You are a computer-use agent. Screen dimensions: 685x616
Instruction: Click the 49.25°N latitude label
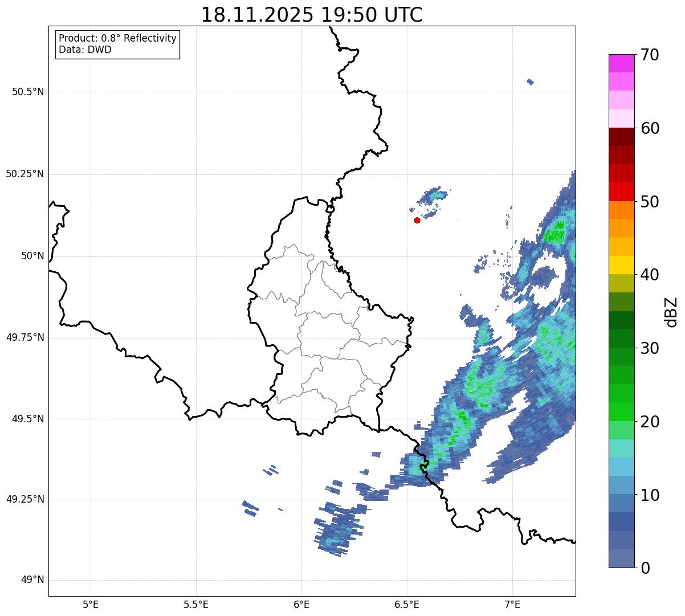point(25,499)
